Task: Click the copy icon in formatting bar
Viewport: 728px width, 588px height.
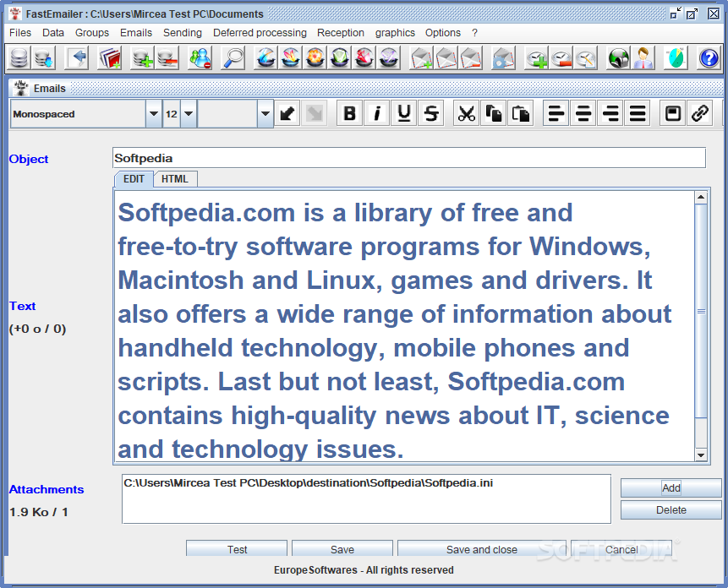Action: coord(494,113)
